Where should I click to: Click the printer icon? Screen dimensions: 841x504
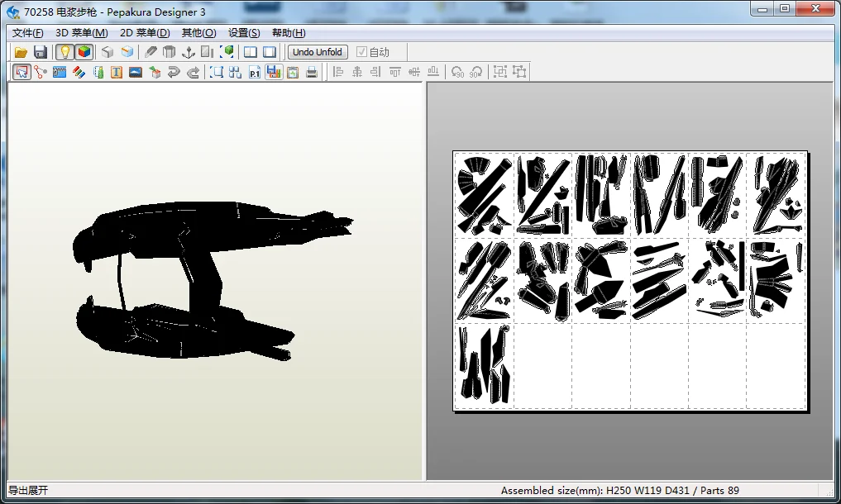[x=312, y=72]
